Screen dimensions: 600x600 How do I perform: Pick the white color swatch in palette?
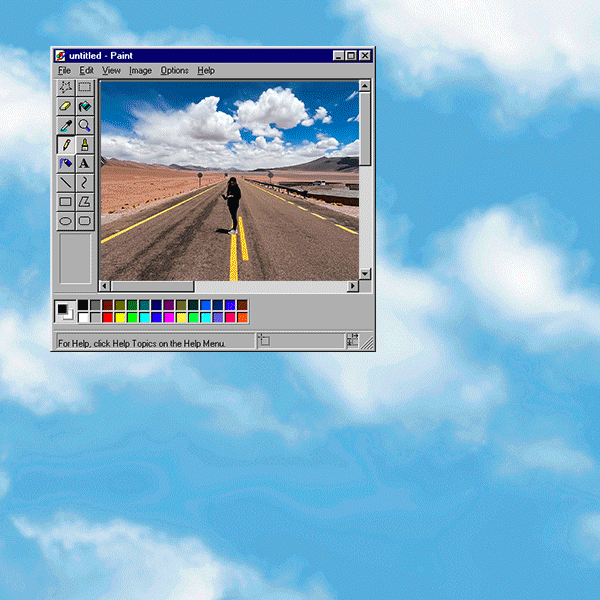pyautogui.click(x=83, y=317)
